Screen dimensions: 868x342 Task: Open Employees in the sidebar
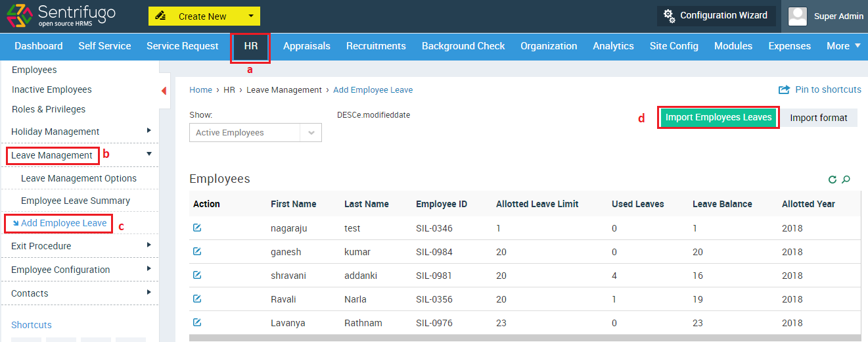point(34,70)
